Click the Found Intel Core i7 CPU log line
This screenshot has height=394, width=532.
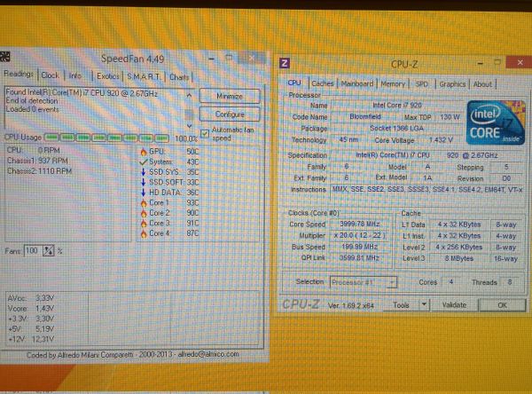(x=82, y=92)
